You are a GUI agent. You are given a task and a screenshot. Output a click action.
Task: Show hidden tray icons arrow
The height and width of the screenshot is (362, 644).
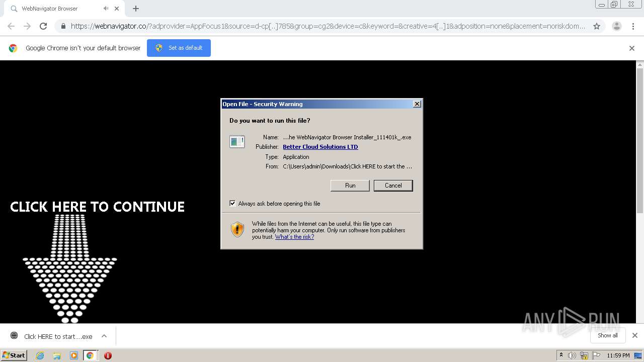[x=561, y=355]
